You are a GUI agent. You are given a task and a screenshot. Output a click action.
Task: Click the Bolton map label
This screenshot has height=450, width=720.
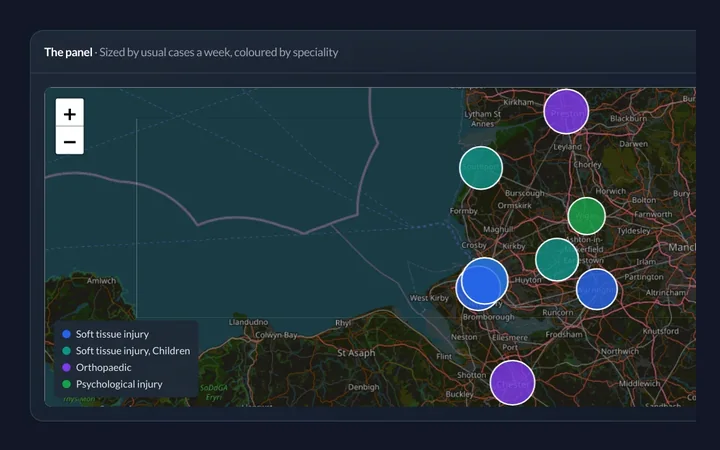coord(644,200)
